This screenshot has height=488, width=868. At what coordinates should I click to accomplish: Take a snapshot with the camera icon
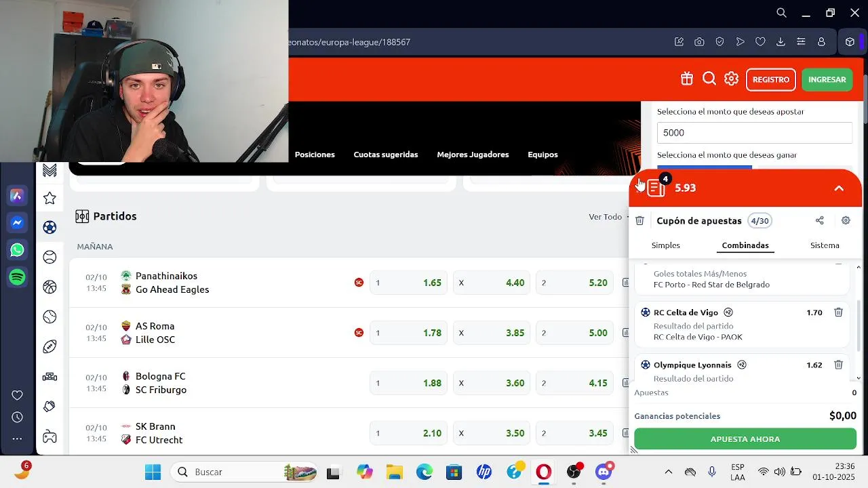point(699,42)
